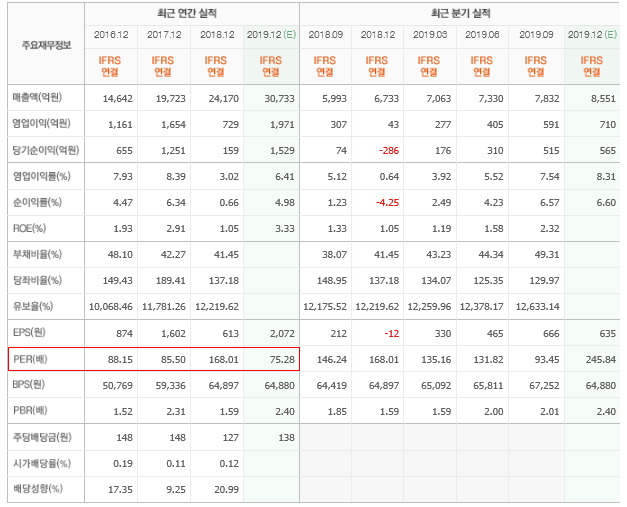The height and width of the screenshot is (507, 627).
Task: Click the '유보율(%)' row label
Action: click(33, 306)
